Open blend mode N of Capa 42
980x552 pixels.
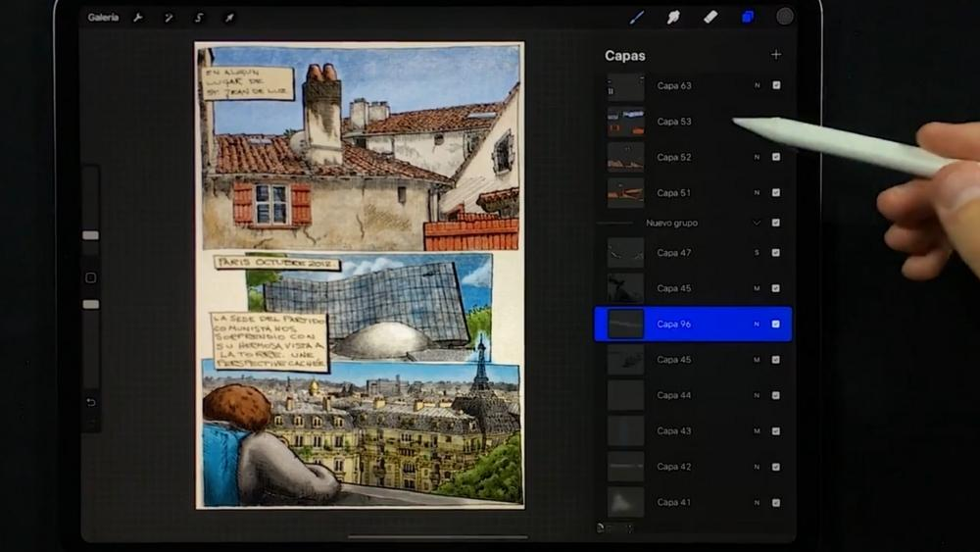click(757, 467)
